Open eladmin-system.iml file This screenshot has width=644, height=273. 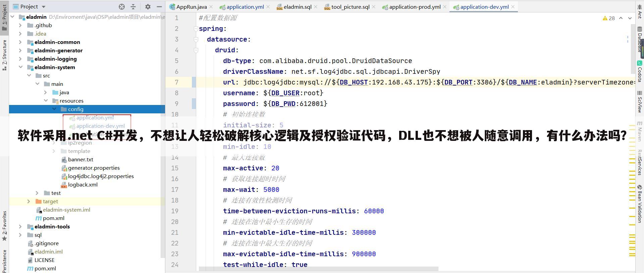tap(66, 210)
